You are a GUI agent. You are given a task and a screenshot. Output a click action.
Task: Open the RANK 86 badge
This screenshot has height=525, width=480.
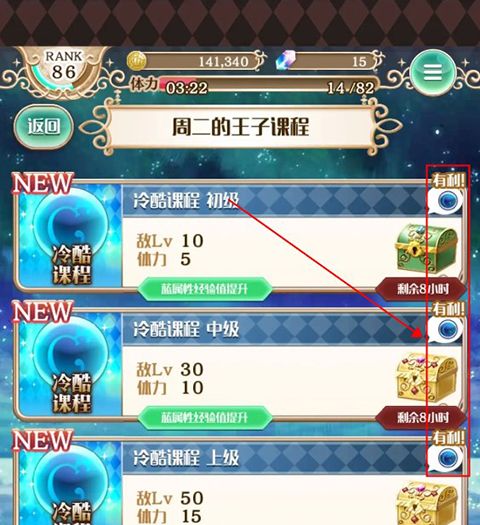click(x=63, y=71)
